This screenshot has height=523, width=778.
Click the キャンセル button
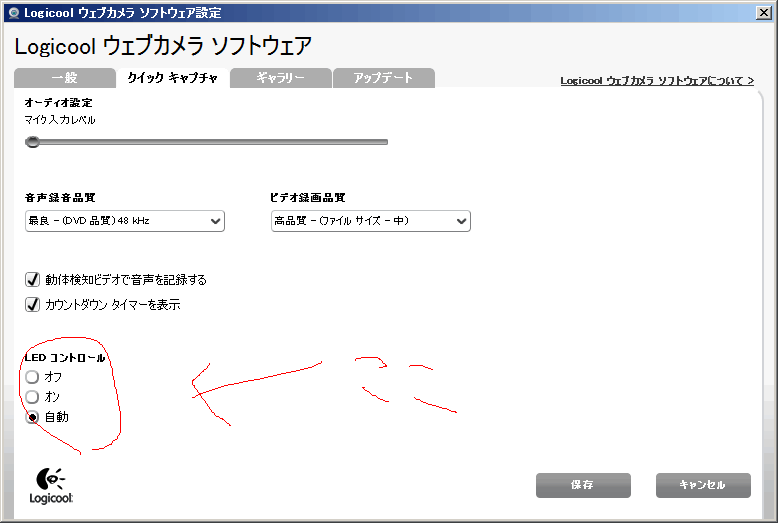click(x=703, y=485)
